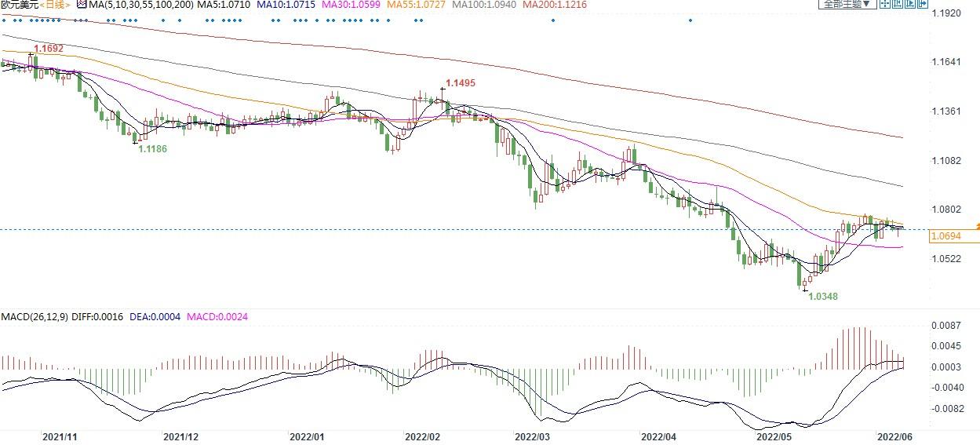Screen dimensions: 980x445
Task: Click the crosshair cursor icon
Action: [x=884, y=4]
